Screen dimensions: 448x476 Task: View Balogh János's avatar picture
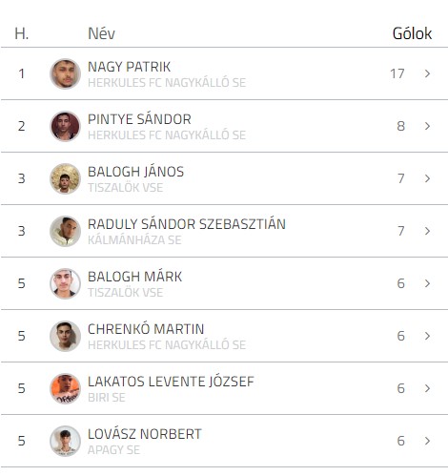[x=65, y=178]
